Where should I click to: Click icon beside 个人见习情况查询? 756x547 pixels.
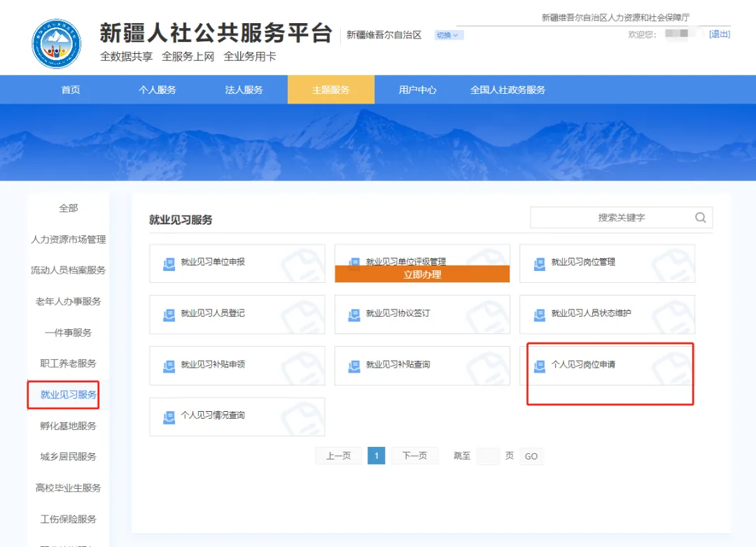pyautogui.click(x=169, y=417)
